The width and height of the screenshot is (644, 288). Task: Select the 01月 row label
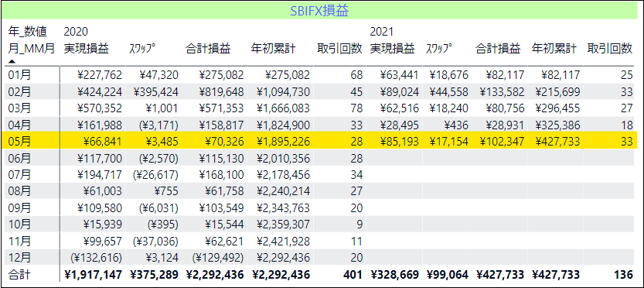tap(20, 75)
